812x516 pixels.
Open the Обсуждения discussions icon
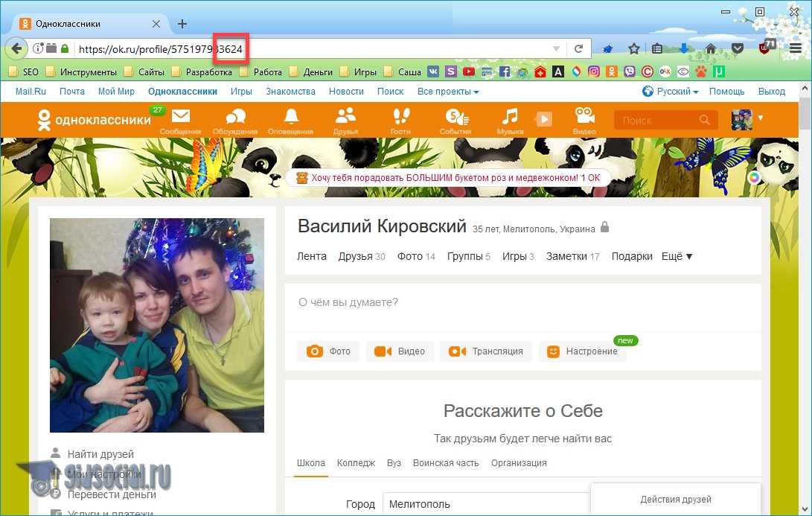235,118
